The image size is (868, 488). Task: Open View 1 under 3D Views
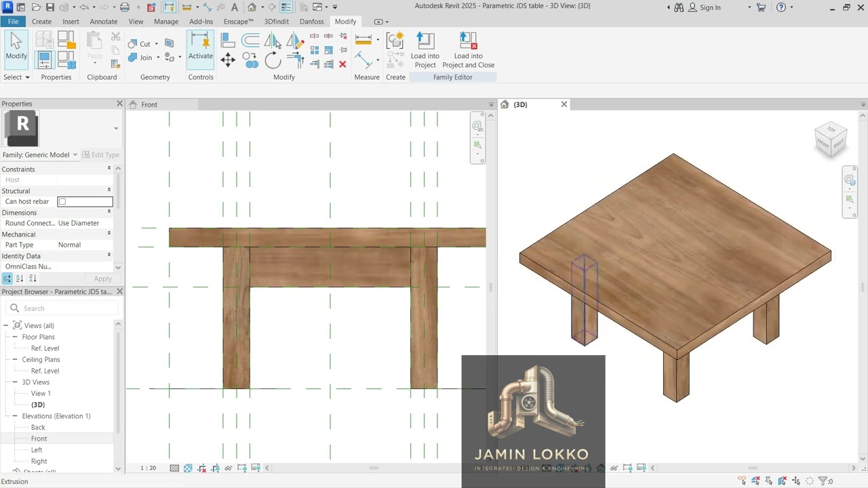41,394
